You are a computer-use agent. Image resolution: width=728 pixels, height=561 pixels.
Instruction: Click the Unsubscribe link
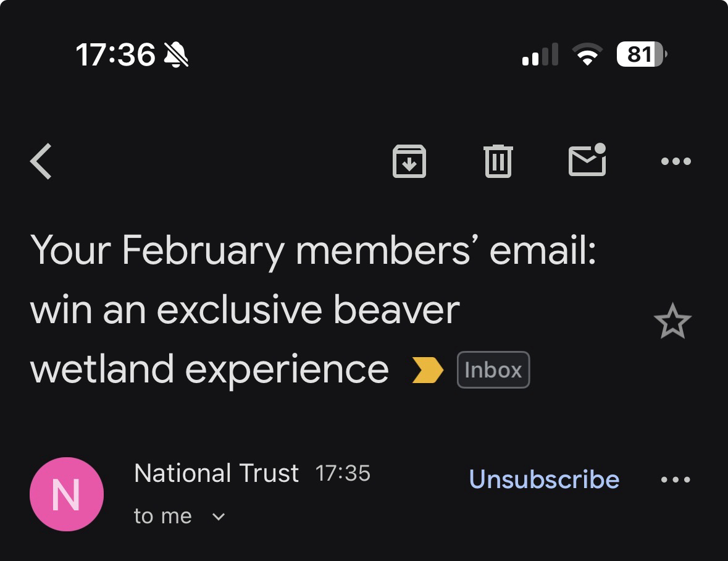pyautogui.click(x=544, y=479)
